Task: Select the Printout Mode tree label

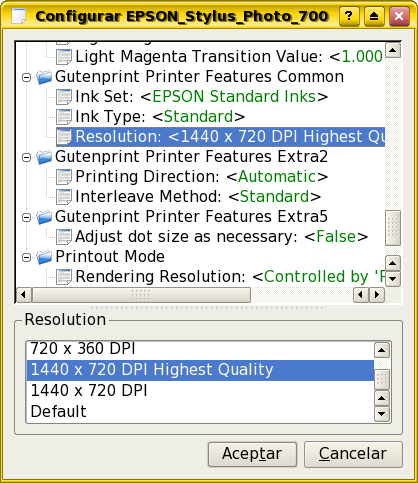Action: pos(110,257)
